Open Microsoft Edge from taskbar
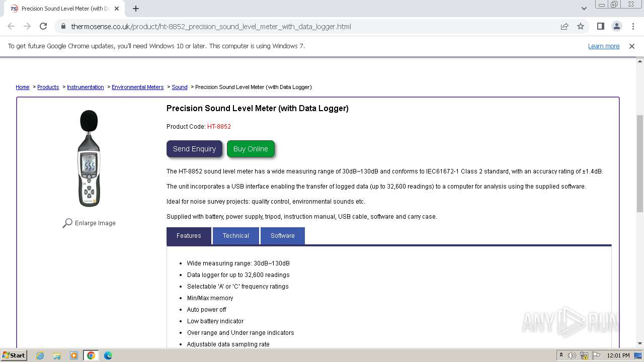Viewport: 644px width, 362px height. pyautogui.click(x=108, y=355)
